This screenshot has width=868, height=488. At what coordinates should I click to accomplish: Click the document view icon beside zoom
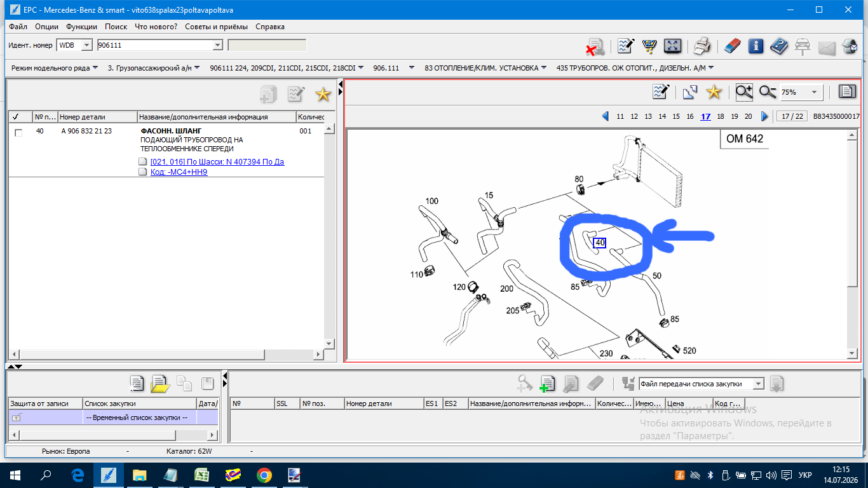(x=847, y=92)
